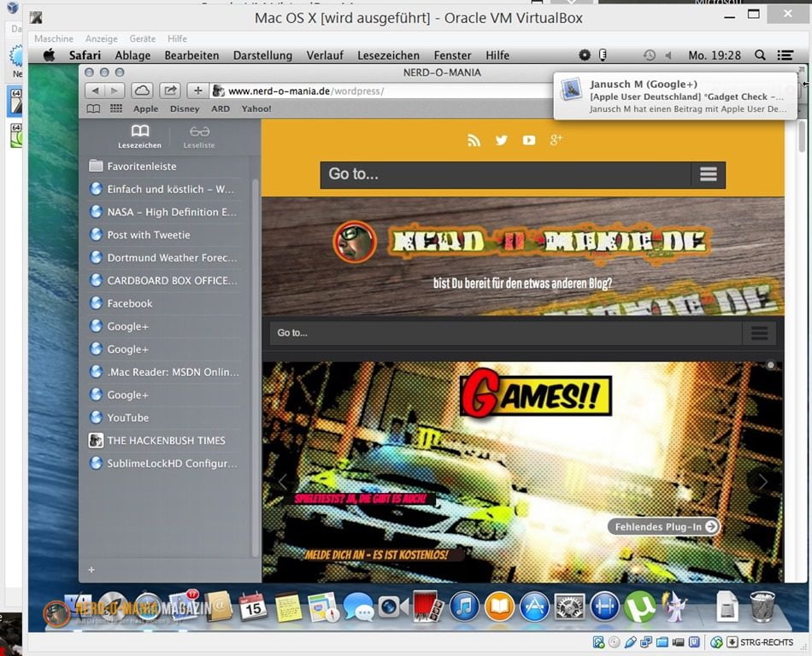Viewport: 812px width, 656px height.
Task: Open the Darstellung menu
Action: pos(262,56)
